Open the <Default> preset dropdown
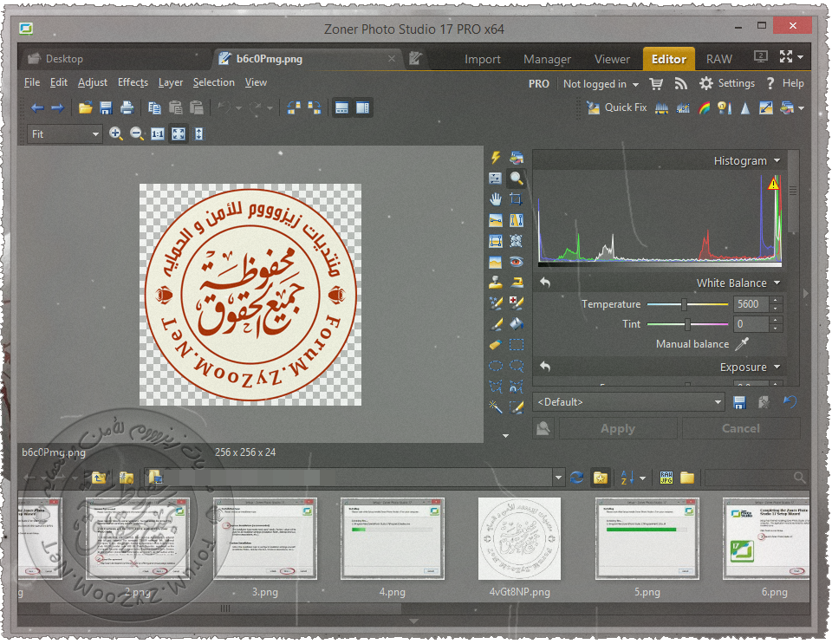 click(629, 402)
